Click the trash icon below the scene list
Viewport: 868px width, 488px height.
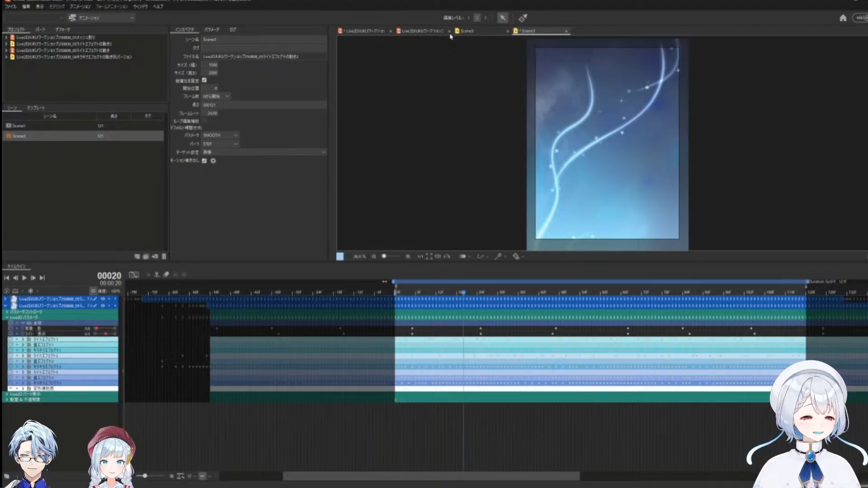pos(164,256)
